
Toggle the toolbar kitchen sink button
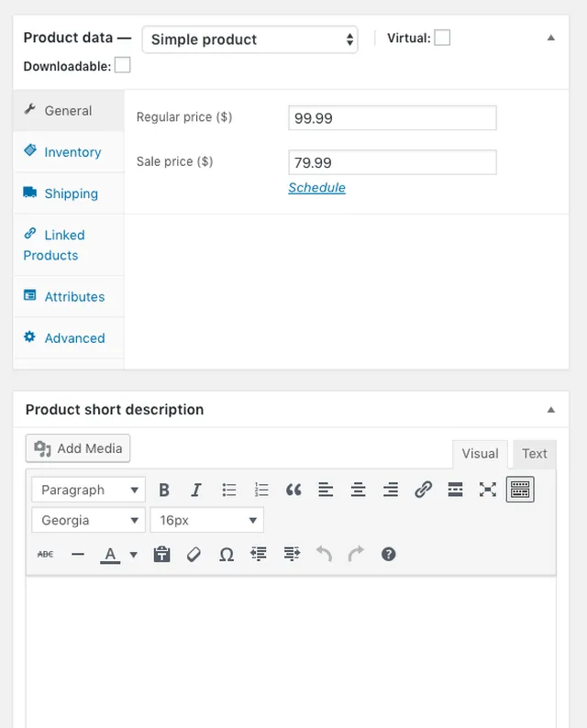pyautogui.click(x=520, y=490)
